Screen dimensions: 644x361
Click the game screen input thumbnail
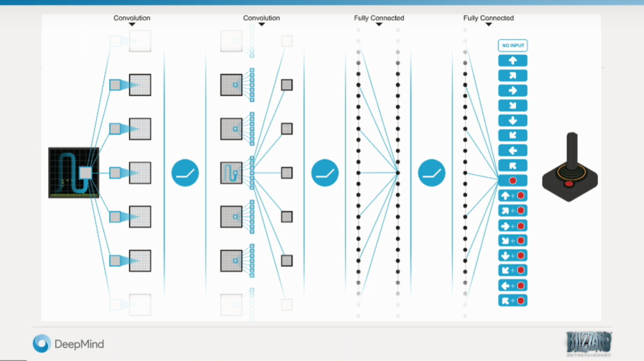click(74, 172)
